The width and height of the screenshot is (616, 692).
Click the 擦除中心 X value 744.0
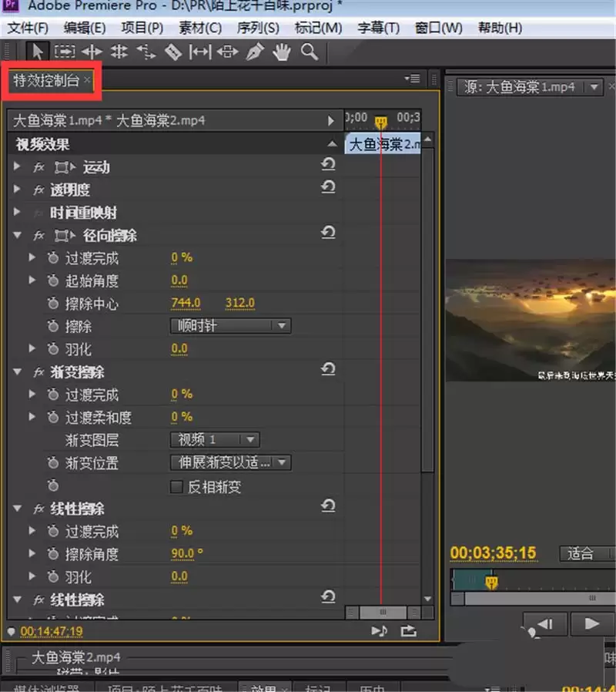[x=186, y=303]
